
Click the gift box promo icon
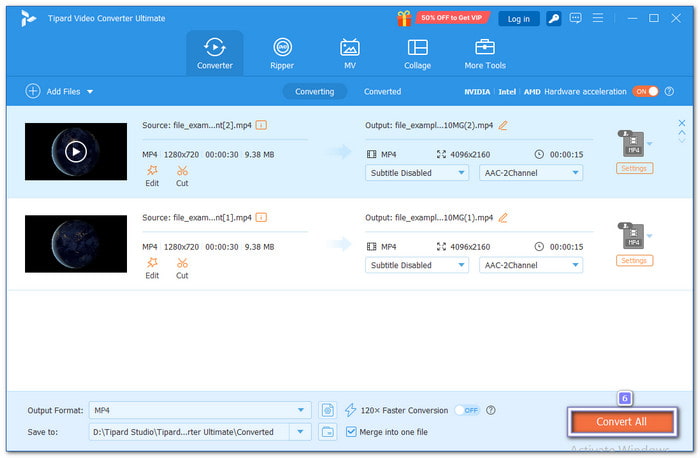[x=404, y=18]
